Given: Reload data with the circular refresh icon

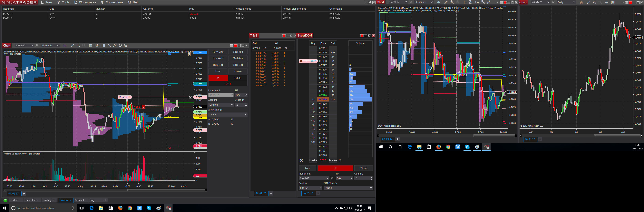Looking at the screenshot, I should pyautogui.click(x=120, y=46).
